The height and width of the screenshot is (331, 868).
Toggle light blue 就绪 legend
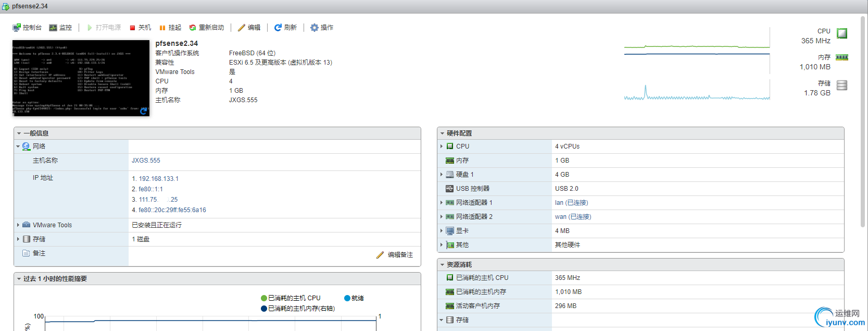(x=354, y=298)
